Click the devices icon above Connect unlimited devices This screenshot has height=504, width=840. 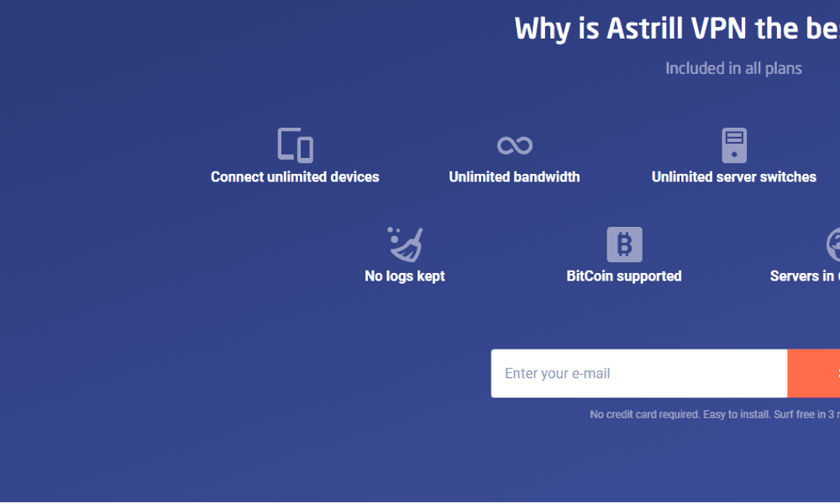(x=295, y=144)
